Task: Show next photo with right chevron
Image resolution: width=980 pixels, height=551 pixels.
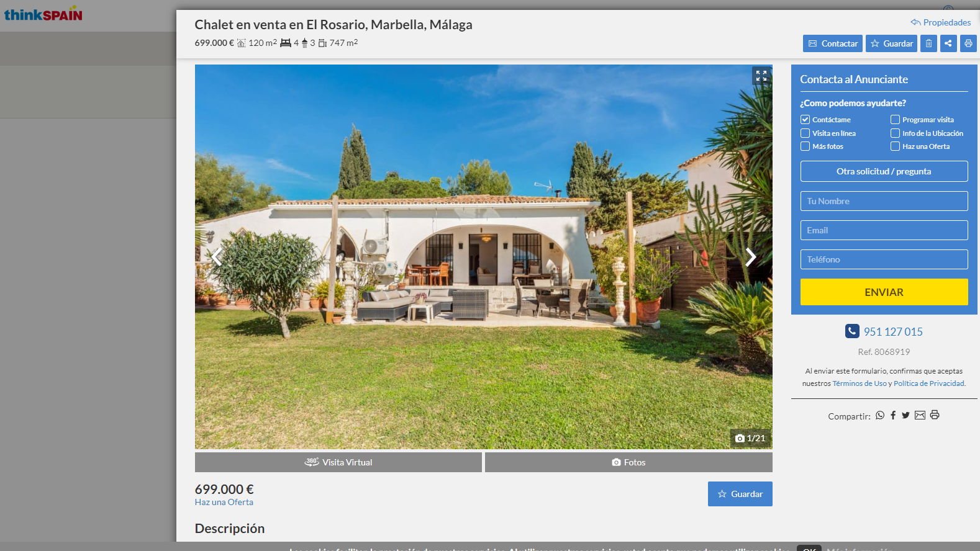Action: pyautogui.click(x=751, y=257)
